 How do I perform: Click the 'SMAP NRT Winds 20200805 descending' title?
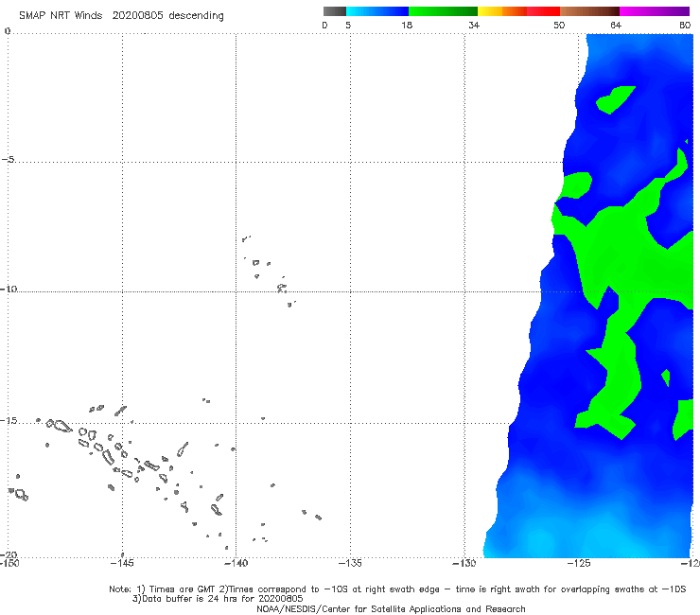(121, 16)
